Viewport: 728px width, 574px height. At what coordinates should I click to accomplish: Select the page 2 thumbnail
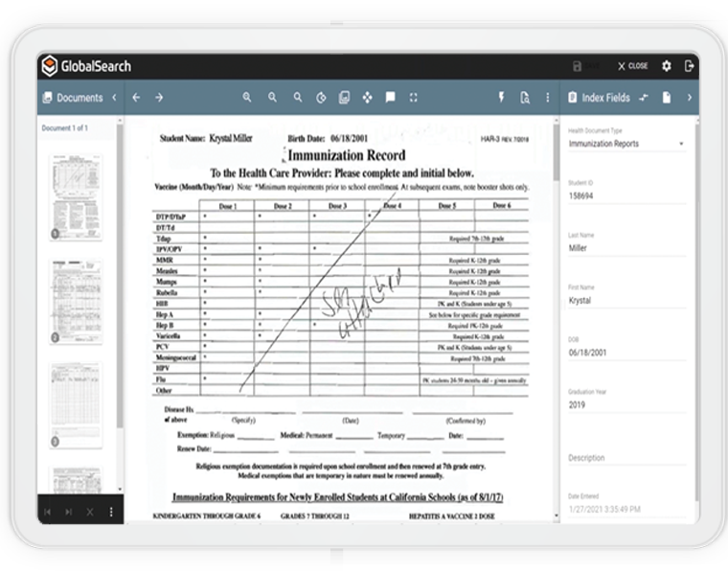pos(76,302)
